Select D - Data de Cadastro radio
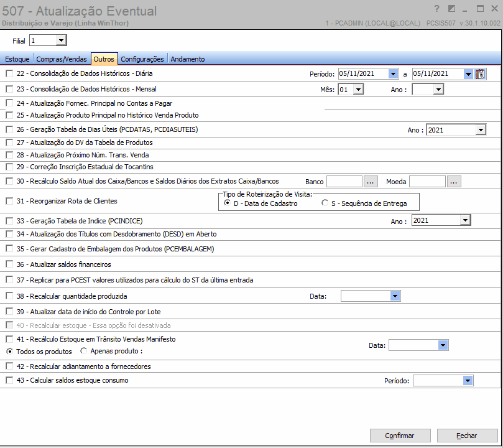The height and width of the screenshot is (448, 503). (227, 203)
